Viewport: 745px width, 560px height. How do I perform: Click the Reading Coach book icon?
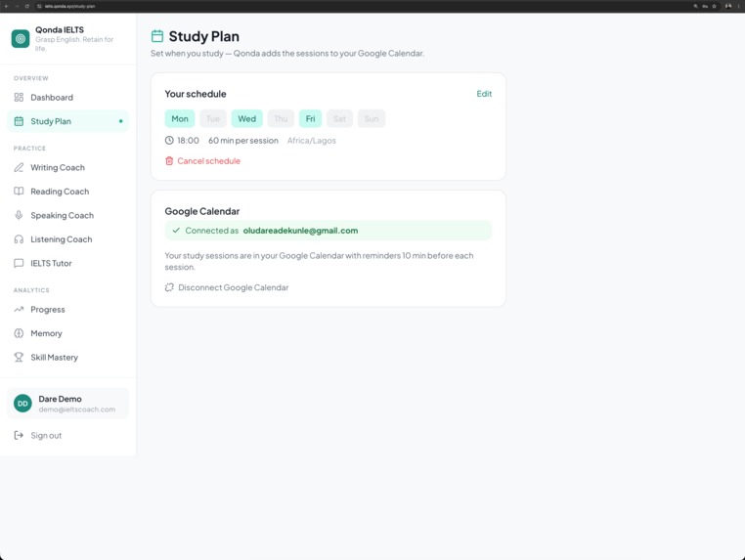[x=19, y=191]
